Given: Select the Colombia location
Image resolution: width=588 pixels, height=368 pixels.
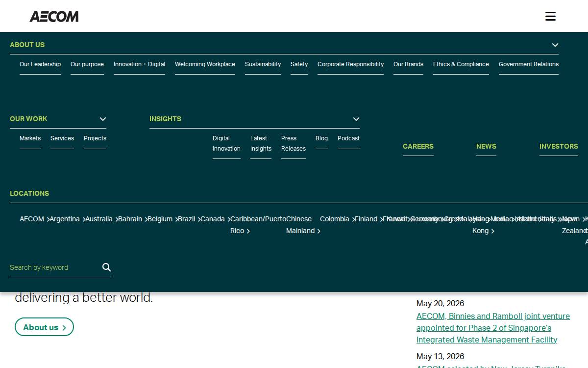Looking at the screenshot, I should tap(338, 219).
